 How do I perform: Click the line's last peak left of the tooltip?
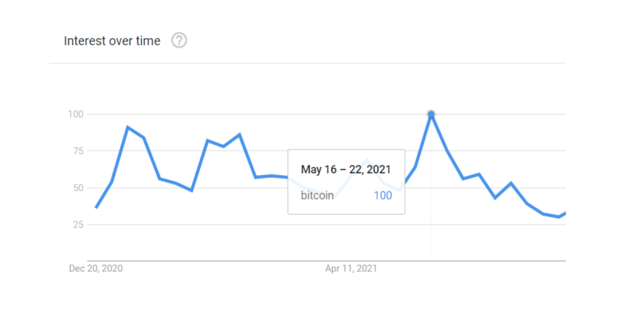(239, 134)
